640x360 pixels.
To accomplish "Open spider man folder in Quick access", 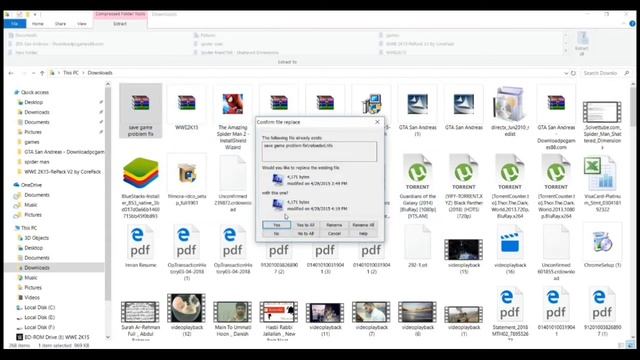I will click(x=33, y=162).
